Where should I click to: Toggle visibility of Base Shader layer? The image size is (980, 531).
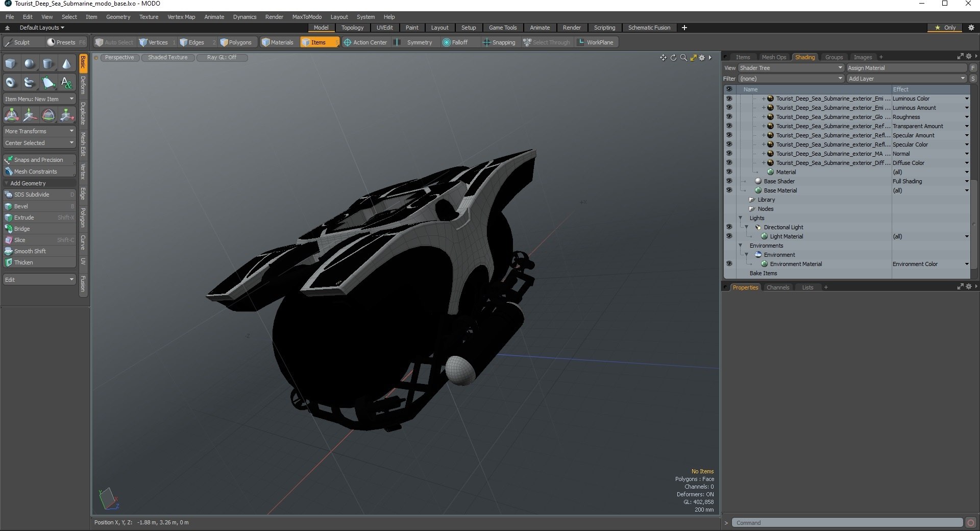click(x=729, y=181)
